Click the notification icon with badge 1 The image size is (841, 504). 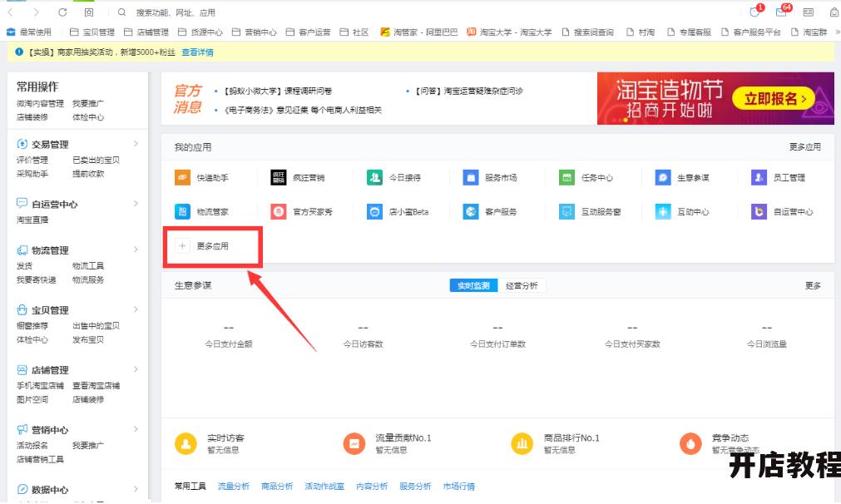756,12
